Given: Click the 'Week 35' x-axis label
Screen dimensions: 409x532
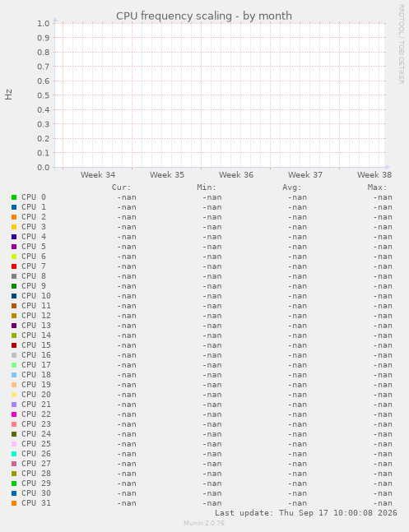Looking at the screenshot, I should (x=167, y=175).
